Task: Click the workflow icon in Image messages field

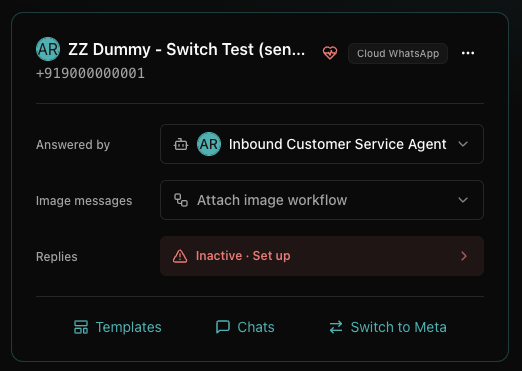Action: point(181,200)
